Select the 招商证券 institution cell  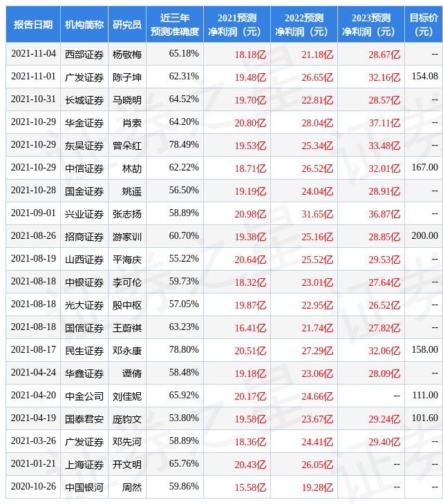[84, 237]
